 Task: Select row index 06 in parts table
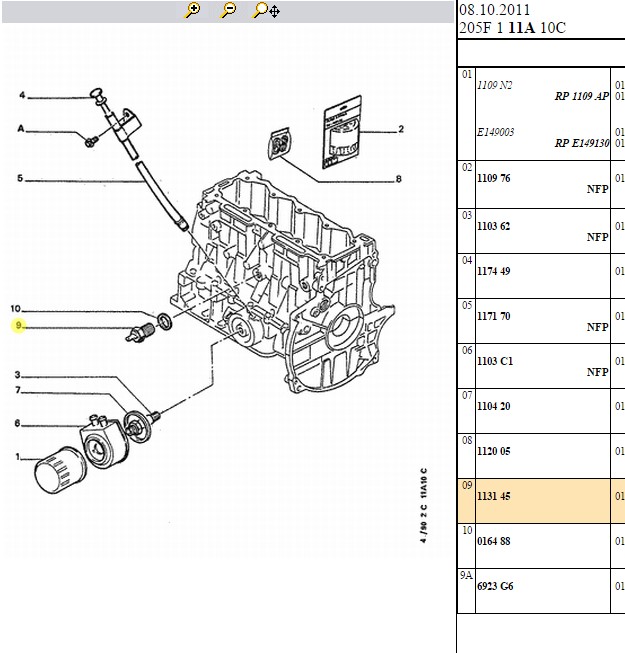467,350
